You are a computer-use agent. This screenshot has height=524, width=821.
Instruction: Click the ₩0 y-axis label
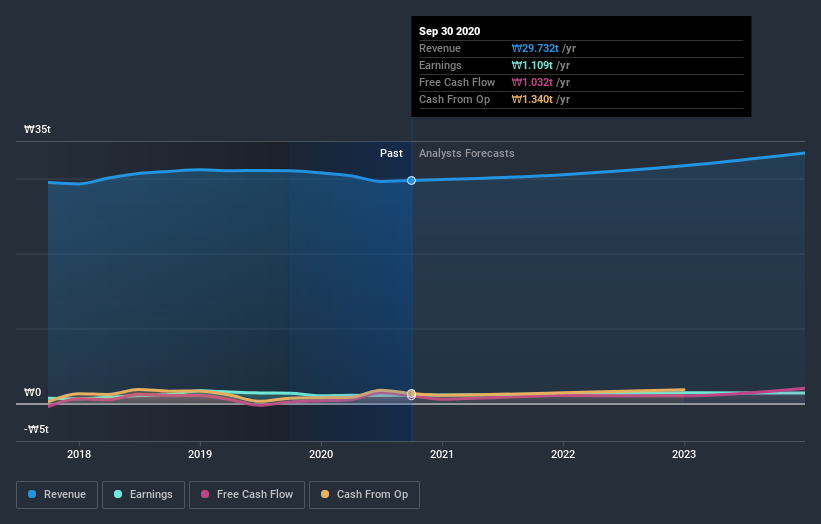[32, 392]
